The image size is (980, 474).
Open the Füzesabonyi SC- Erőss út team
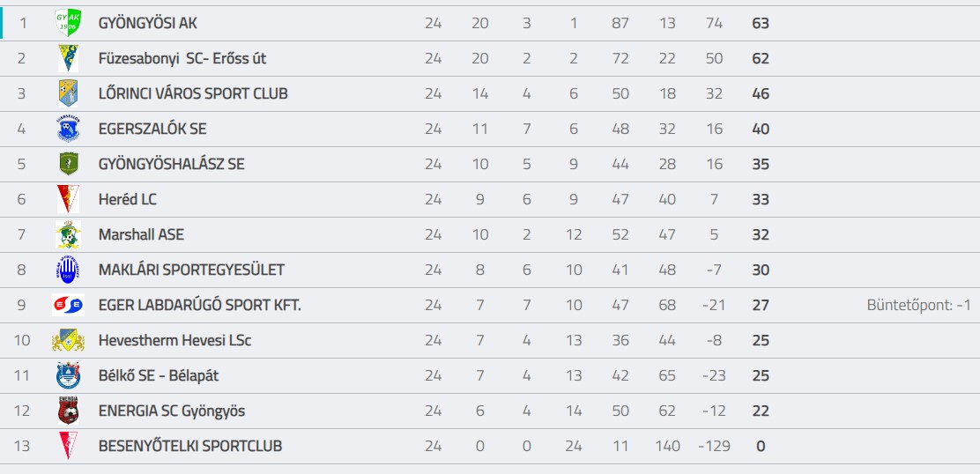pos(182,59)
